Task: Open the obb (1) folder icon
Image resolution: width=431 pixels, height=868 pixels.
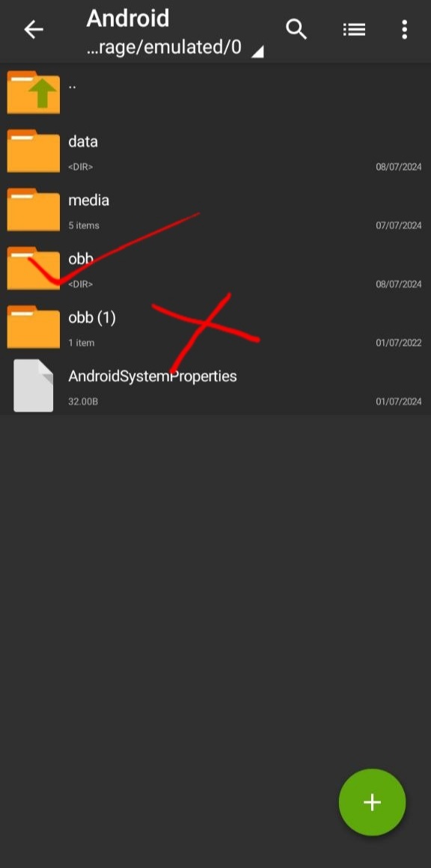Action: click(x=33, y=326)
